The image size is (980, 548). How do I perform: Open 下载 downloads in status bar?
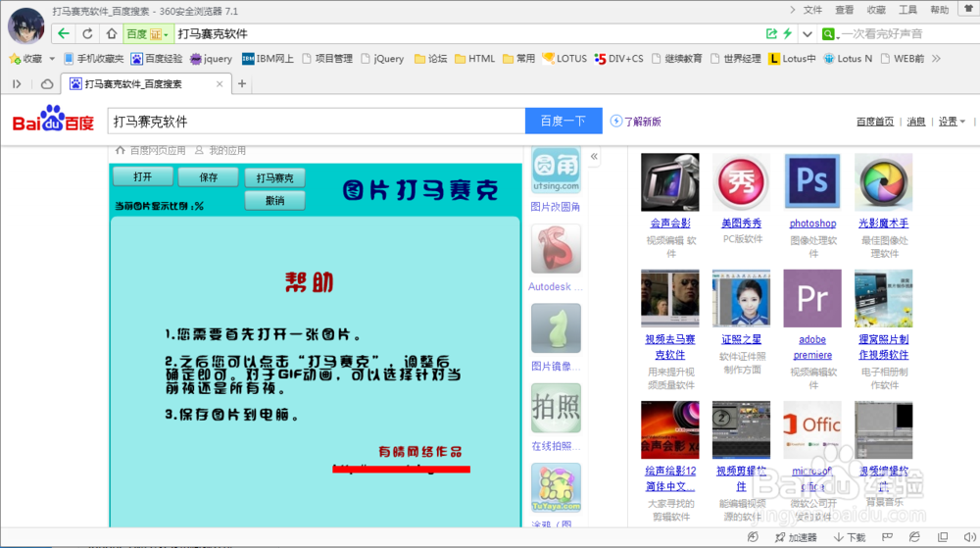click(850, 537)
